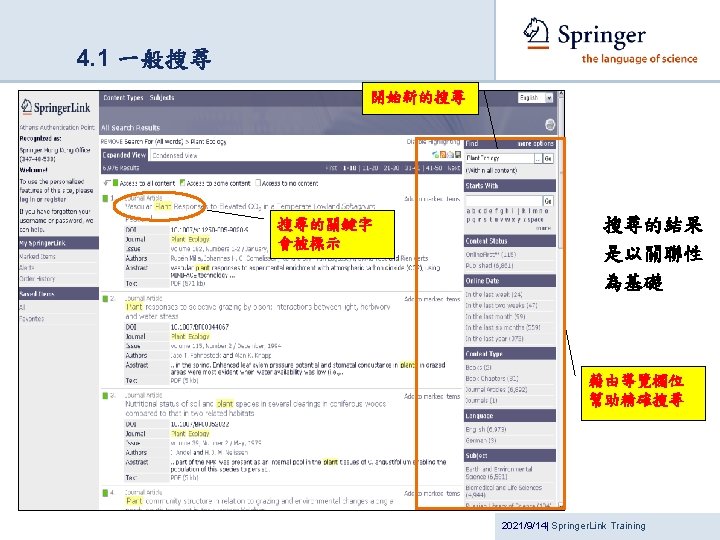Filter by 'In the last six months'
720x540 pixels.
pyautogui.click(x=503, y=327)
